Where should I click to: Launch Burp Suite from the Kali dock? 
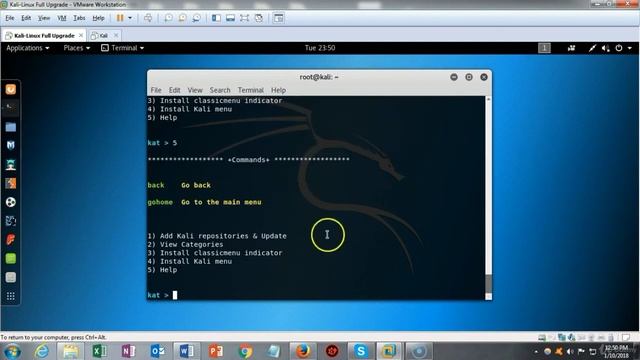click(11, 183)
